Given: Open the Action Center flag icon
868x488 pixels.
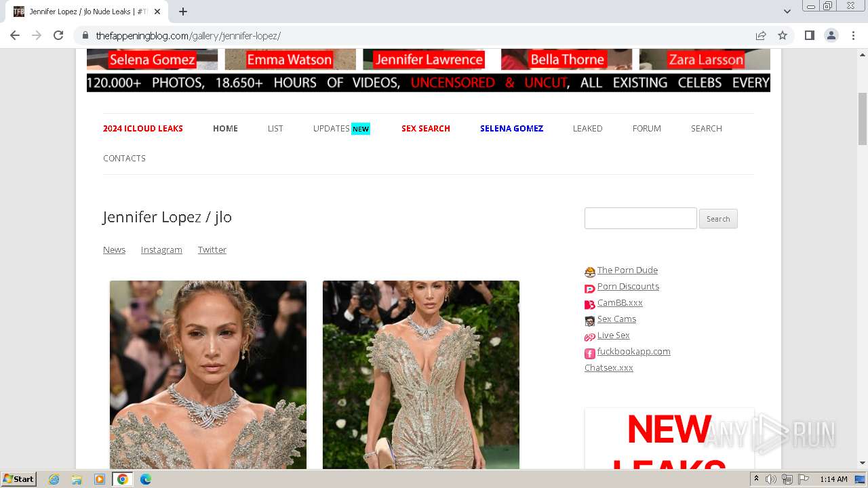Looking at the screenshot, I should [804, 479].
